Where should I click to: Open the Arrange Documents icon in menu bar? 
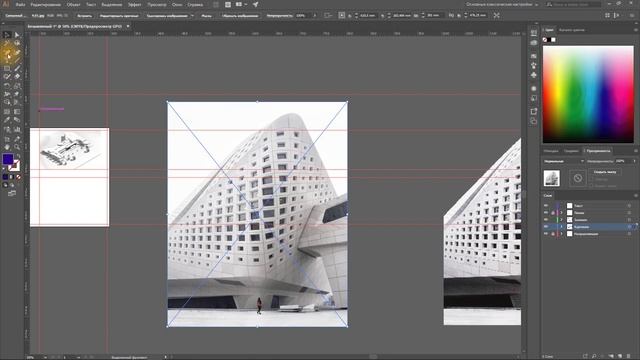click(239, 4)
